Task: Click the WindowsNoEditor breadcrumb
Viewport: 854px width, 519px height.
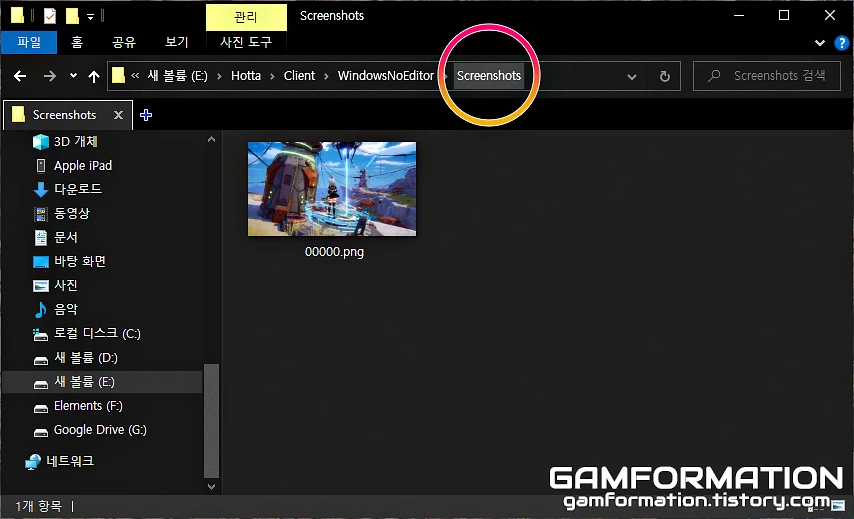Action: click(386, 76)
